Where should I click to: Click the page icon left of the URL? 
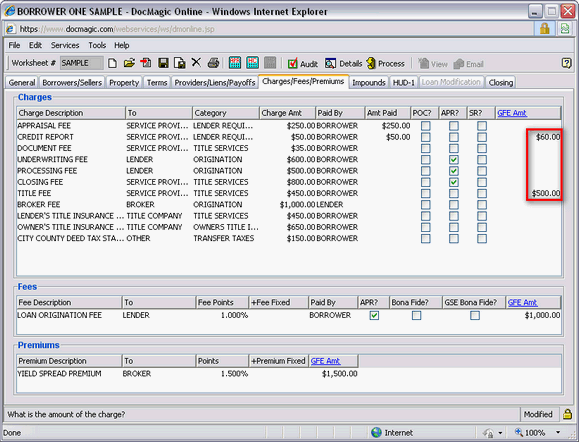coord(10,29)
